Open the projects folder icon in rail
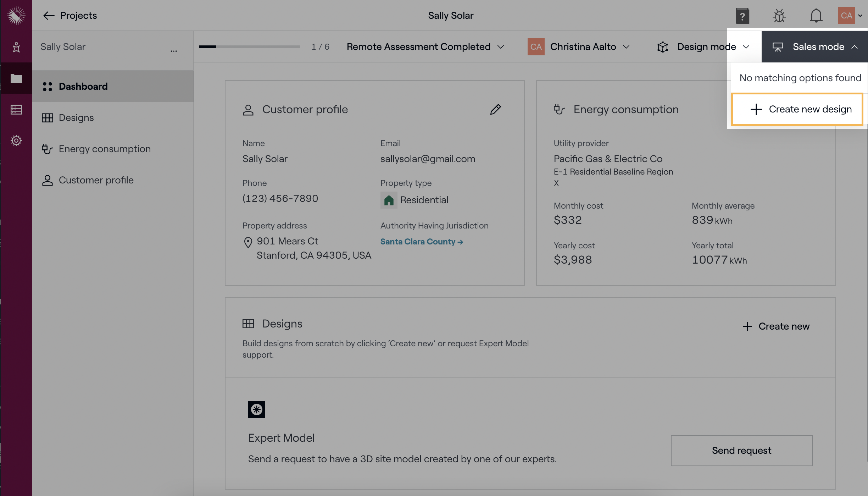868x496 pixels. point(16,78)
